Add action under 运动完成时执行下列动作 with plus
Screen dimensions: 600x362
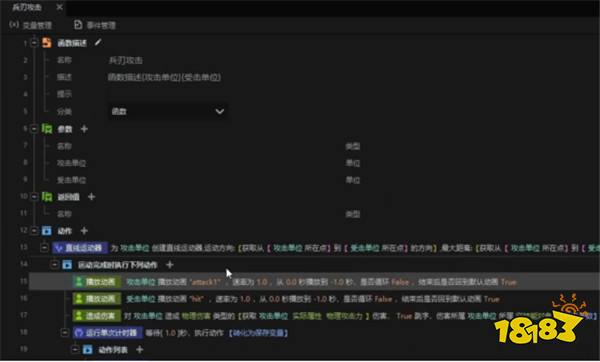(x=170, y=265)
